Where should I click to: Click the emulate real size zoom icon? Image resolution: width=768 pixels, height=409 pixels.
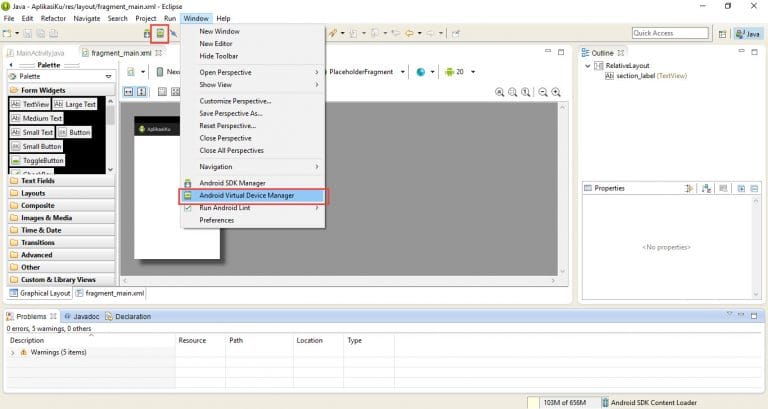point(499,92)
